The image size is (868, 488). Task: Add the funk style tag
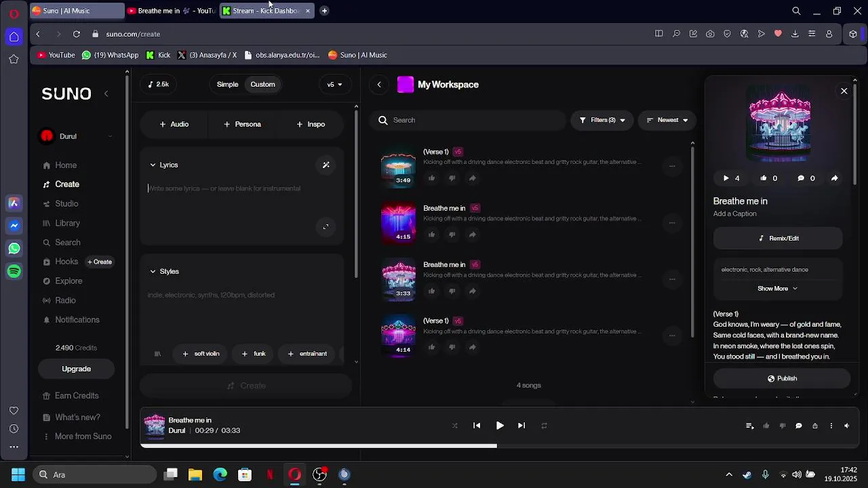click(x=254, y=354)
